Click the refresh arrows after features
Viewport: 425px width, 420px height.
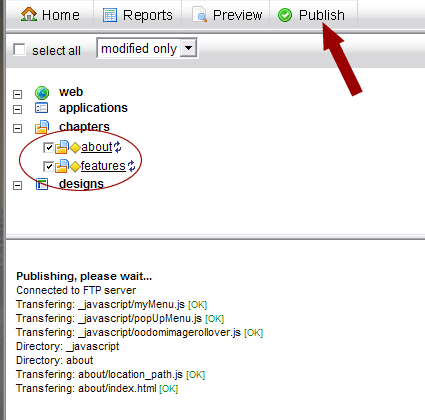coord(132,166)
